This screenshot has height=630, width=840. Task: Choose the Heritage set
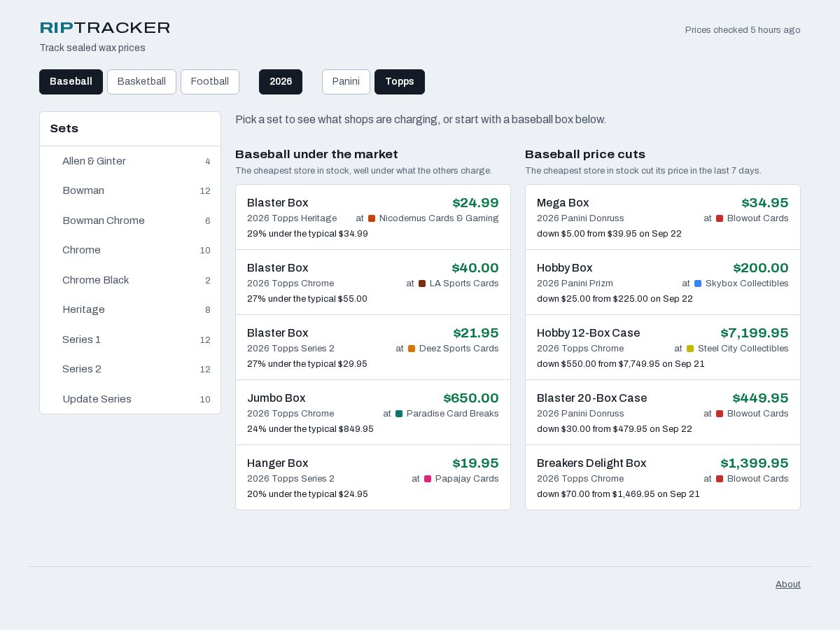pyautogui.click(x=130, y=309)
